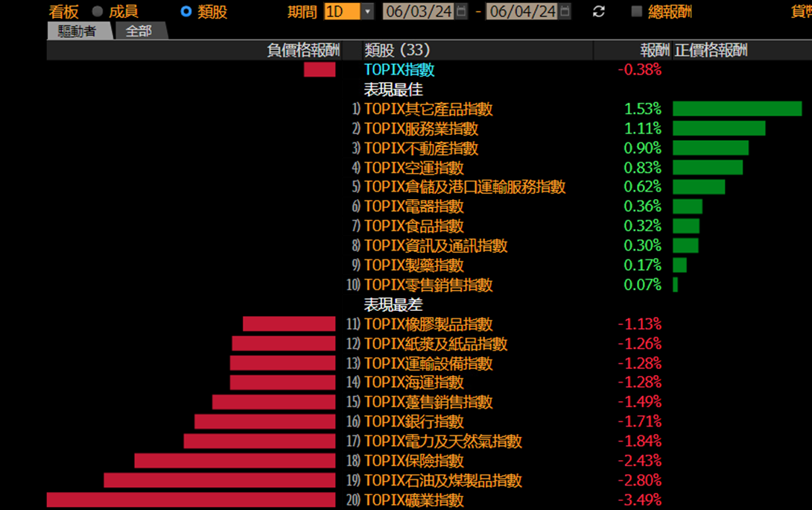812x510 pixels.
Task: Click the red bar for TOPIX保險指數
Action: [x=235, y=461]
